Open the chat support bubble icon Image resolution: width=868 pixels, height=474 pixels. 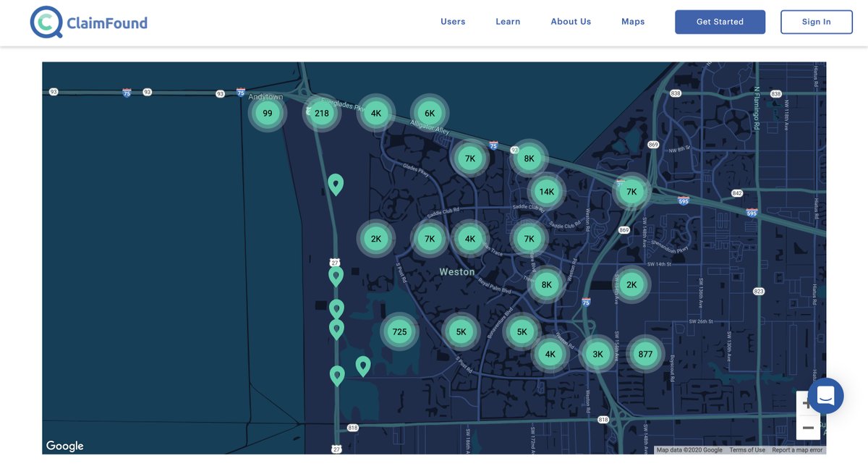825,396
